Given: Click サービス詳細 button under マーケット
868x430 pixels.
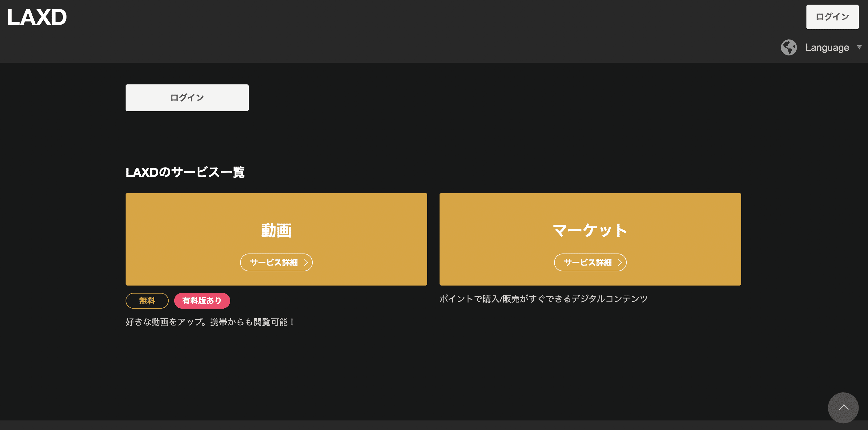Looking at the screenshot, I should pyautogui.click(x=590, y=262).
